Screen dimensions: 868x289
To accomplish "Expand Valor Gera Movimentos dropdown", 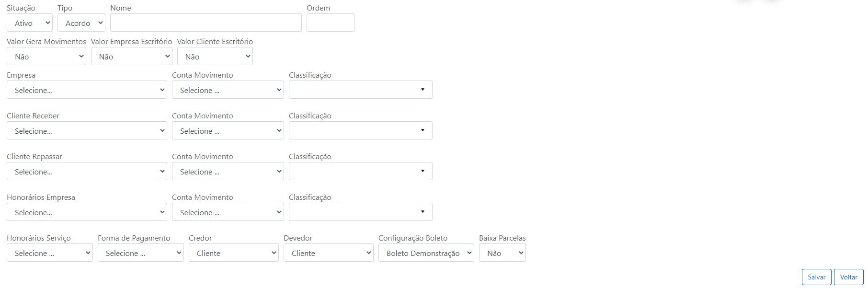I will (x=46, y=57).
